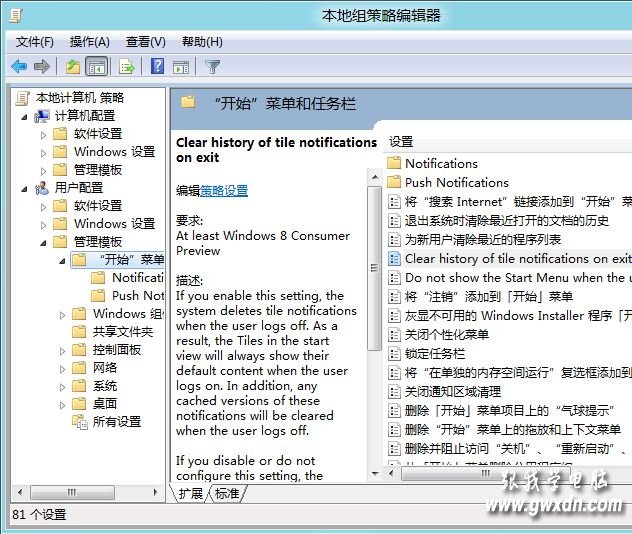The height and width of the screenshot is (534, 632).
Task: Click the Forward arrow toolbar icon
Action: point(42,66)
